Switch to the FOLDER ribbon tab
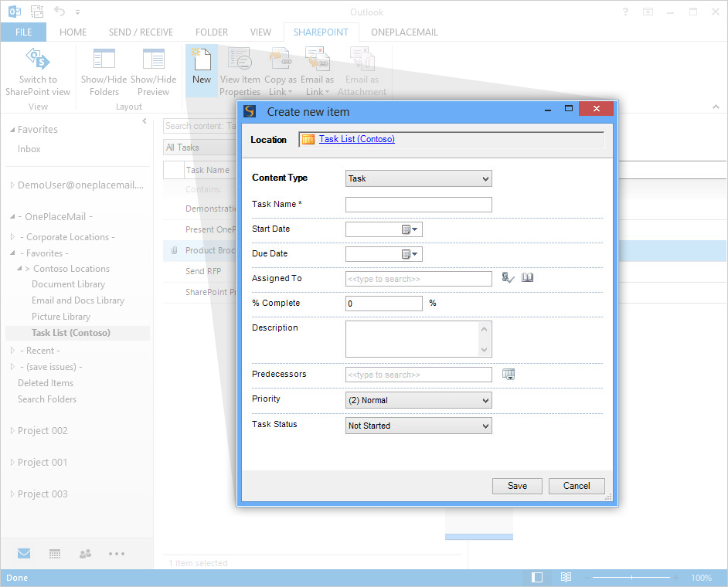This screenshot has height=587, width=728. 212,32
